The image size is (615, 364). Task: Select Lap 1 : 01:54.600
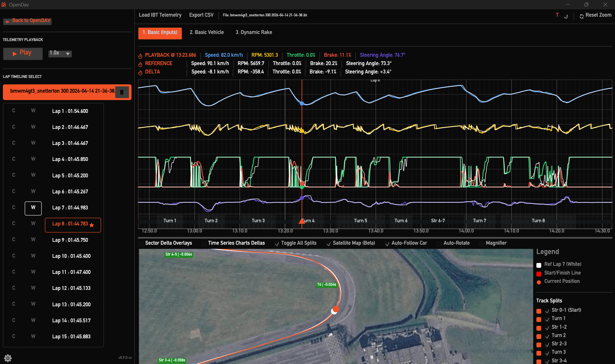(x=70, y=111)
